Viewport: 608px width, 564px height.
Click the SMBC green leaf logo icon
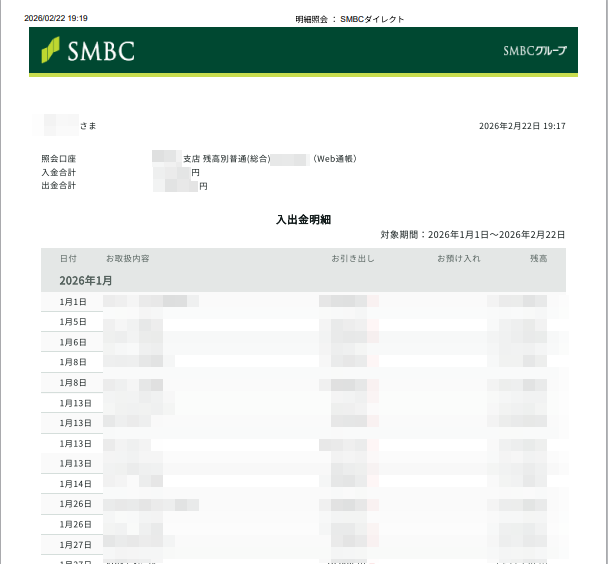50,50
